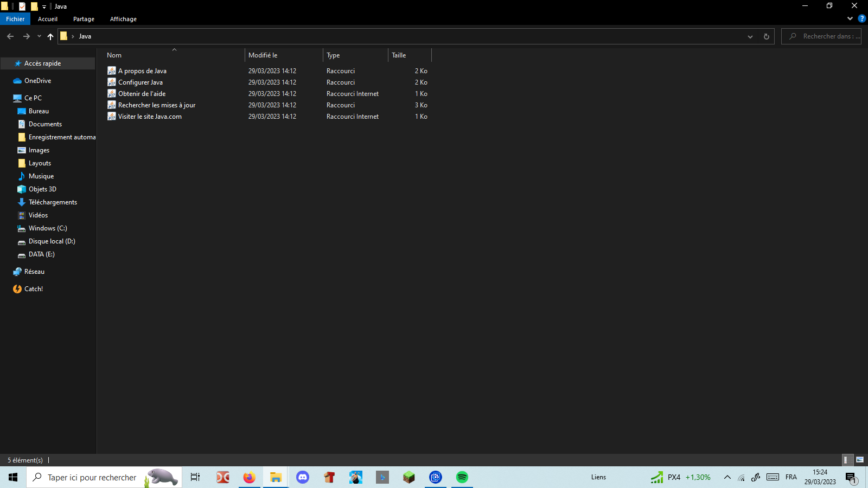
Task: Open the recent locations dropdown arrow
Action: click(39, 36)
